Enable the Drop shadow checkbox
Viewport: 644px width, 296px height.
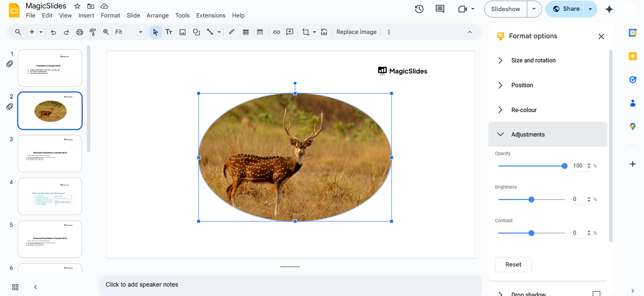596,294
